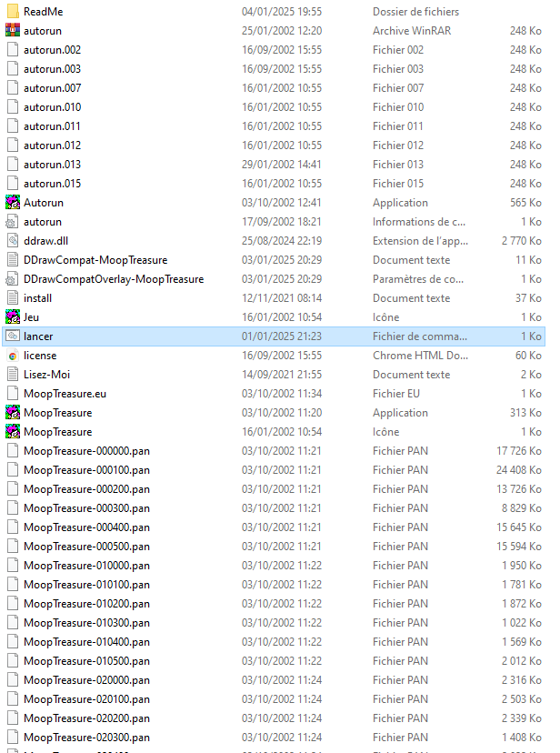Click the 565 Ko size value
Screen dimensions: 560x753
(526, 203)
